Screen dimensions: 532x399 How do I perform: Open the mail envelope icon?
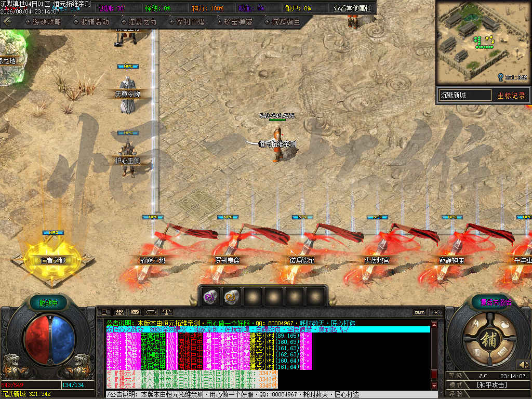pyautogui.click(x=136, y=312)
